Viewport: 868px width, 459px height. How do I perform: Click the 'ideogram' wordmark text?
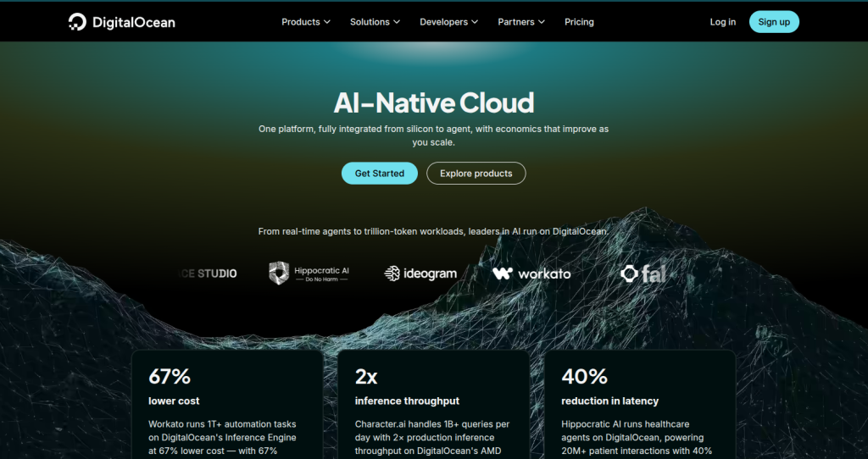pyautogui.click(x=430, y=274)
